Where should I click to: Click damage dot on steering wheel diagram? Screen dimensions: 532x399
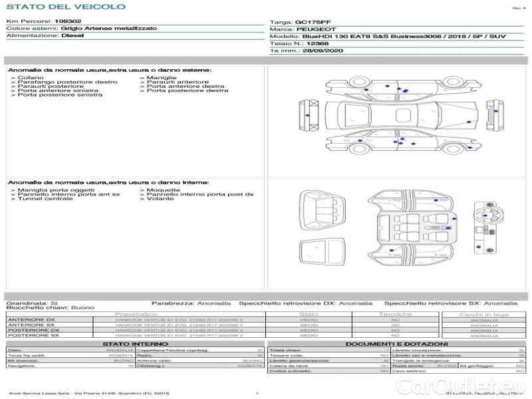click(485, 215)
